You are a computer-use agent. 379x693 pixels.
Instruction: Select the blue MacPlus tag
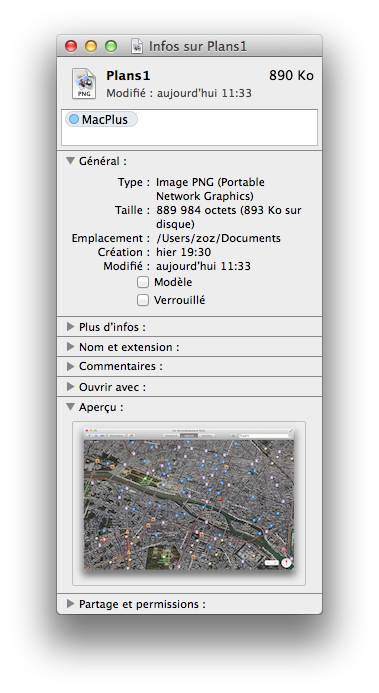(x=101, y=119)
